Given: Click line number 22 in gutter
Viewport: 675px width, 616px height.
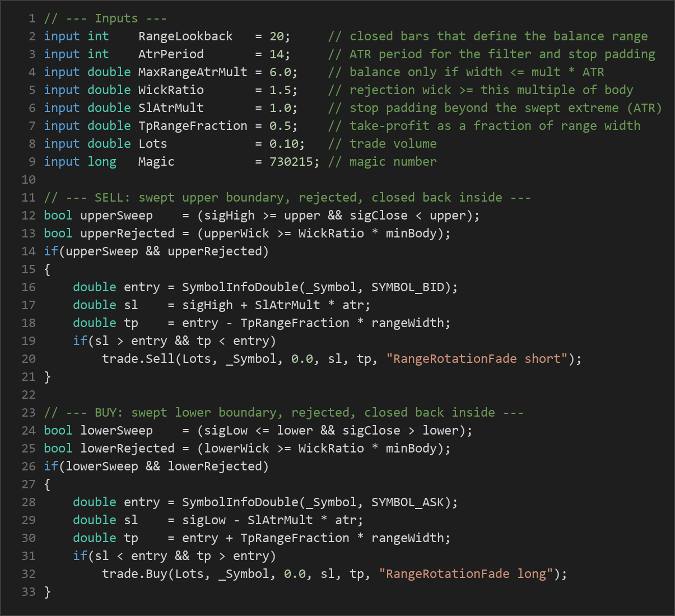Looking at the screenshot, I should coord(29,395).
